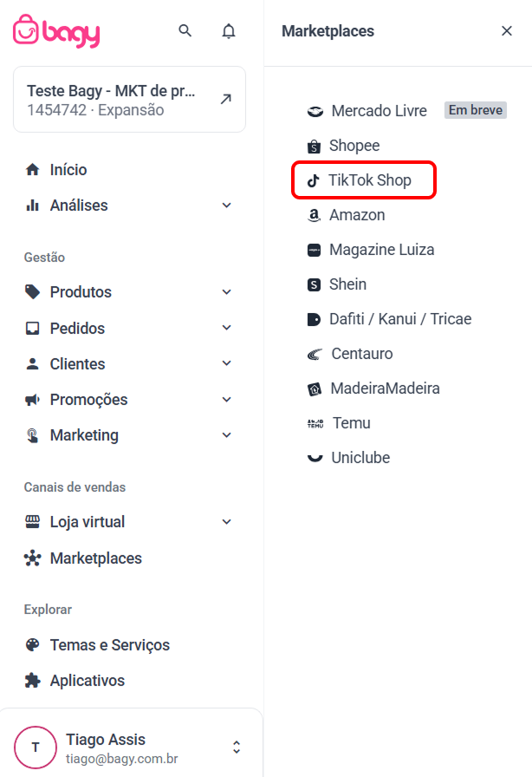Click the Shopee bag icon

tap(314, 147)
